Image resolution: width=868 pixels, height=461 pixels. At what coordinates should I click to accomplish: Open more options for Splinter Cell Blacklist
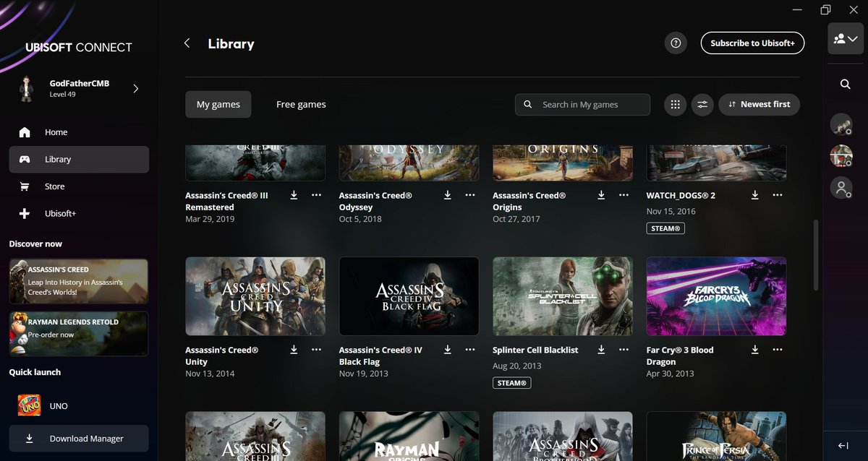click(624, 350)
